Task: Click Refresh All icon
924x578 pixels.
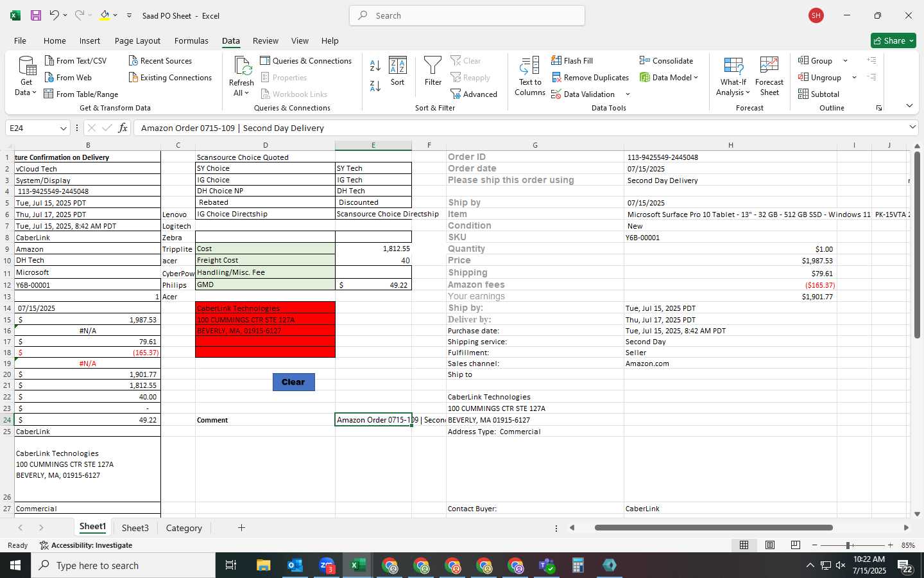Action: tap(242, 76)
